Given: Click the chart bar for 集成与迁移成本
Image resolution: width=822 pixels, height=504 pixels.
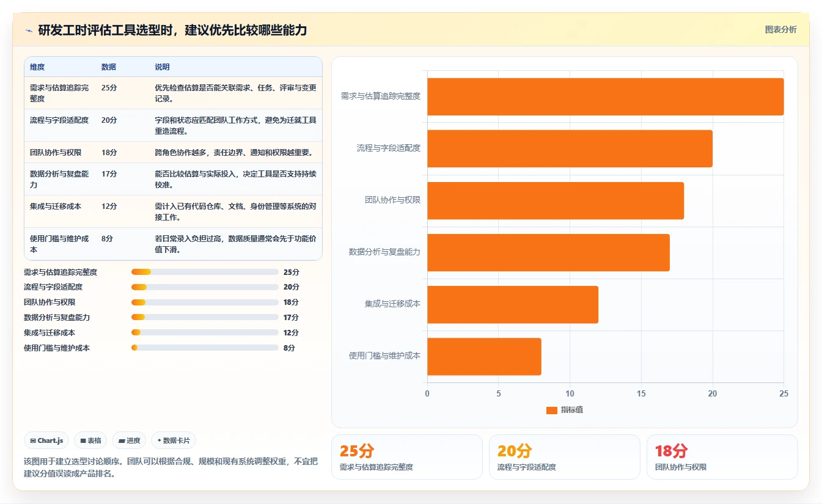Looking at the screenshot, I should click(513, 304).
